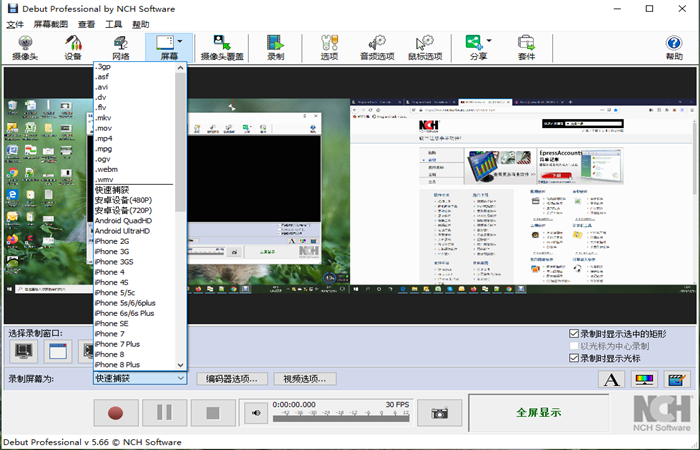The image size is (700, 450).
Task: Select iPhone SE preset
Action: [134, 323]
